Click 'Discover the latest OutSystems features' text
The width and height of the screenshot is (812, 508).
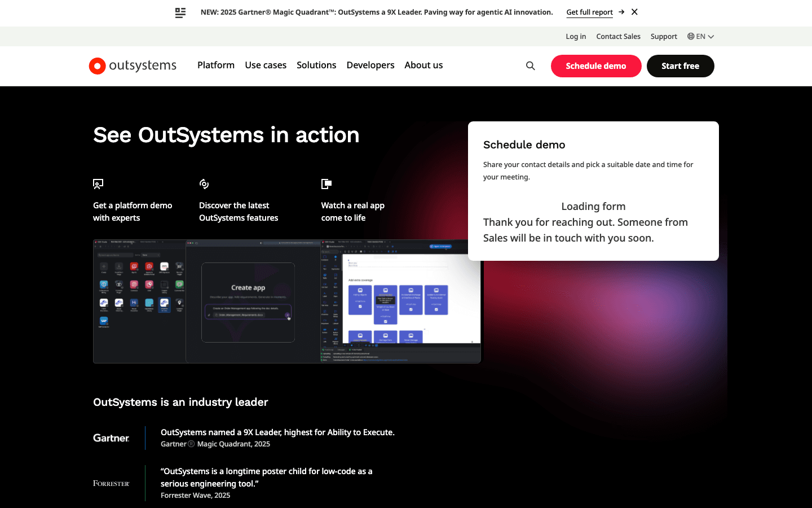[x=239, y=212]
